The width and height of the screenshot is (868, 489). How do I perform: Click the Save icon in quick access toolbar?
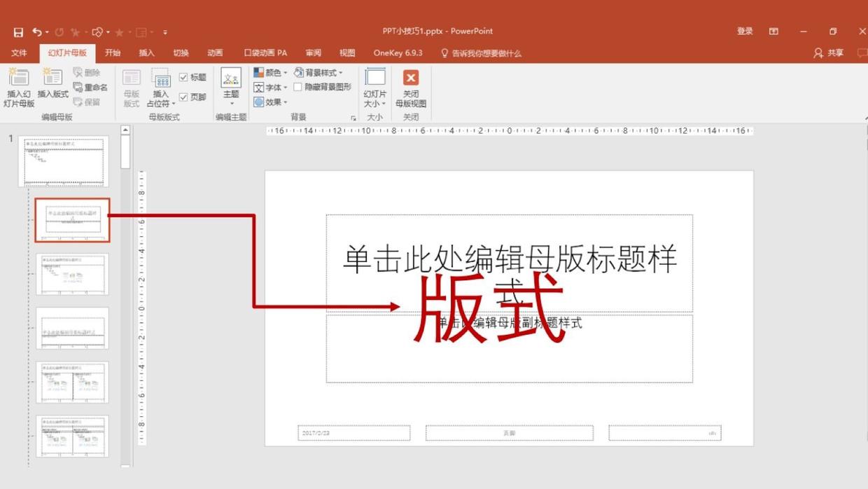(18, 32)
